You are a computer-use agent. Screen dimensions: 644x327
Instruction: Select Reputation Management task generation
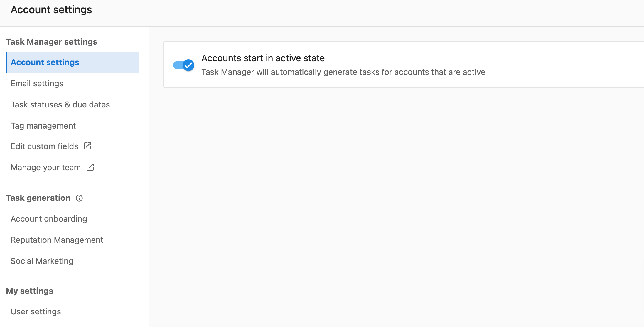57,240
